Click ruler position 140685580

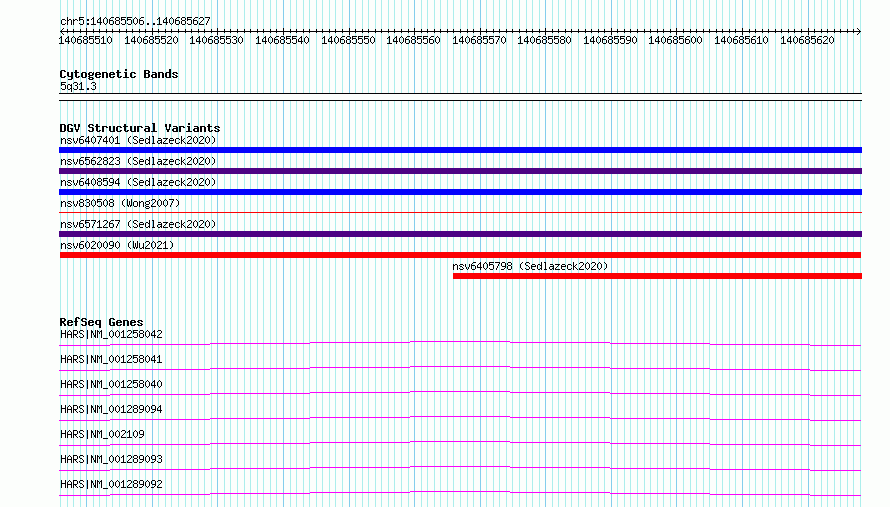[x=544, y=40]
